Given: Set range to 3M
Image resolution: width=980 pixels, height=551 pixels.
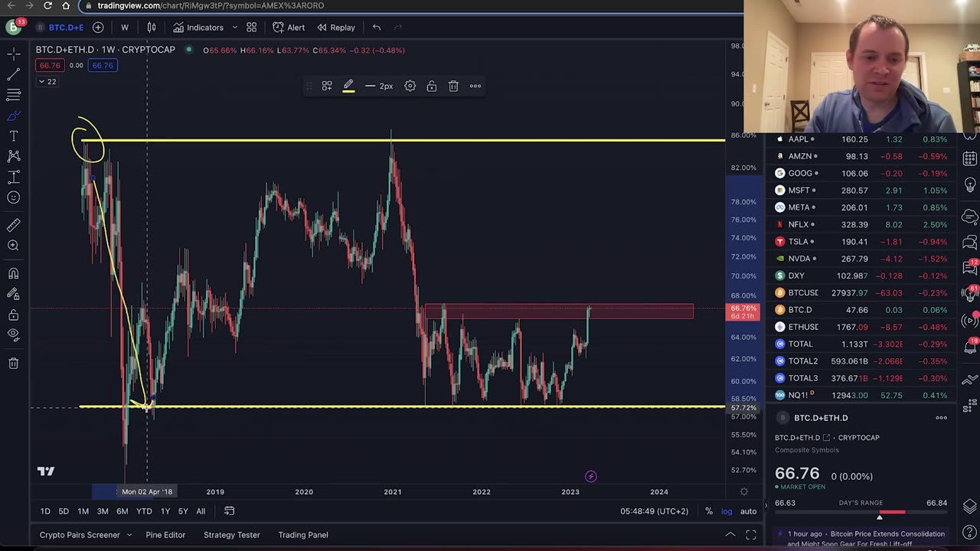Looking at the screenshot, I should pyautogui.click(x=103, y=511).
